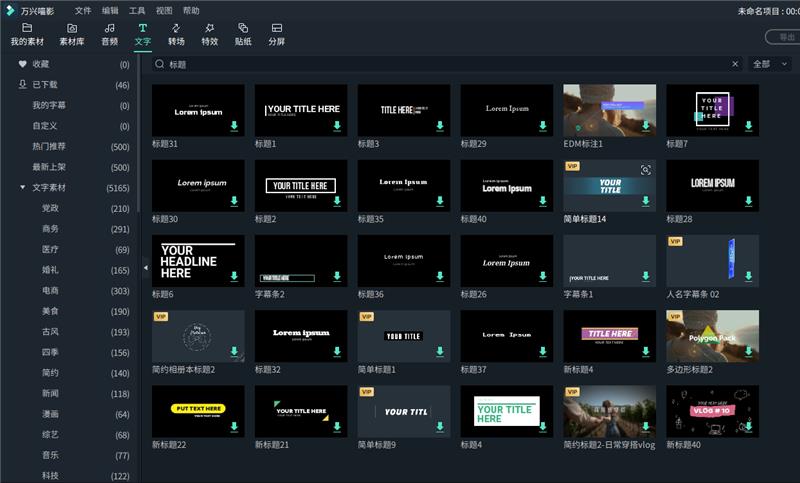Download 标题3 template via green arrow

[x=440, y=125]
